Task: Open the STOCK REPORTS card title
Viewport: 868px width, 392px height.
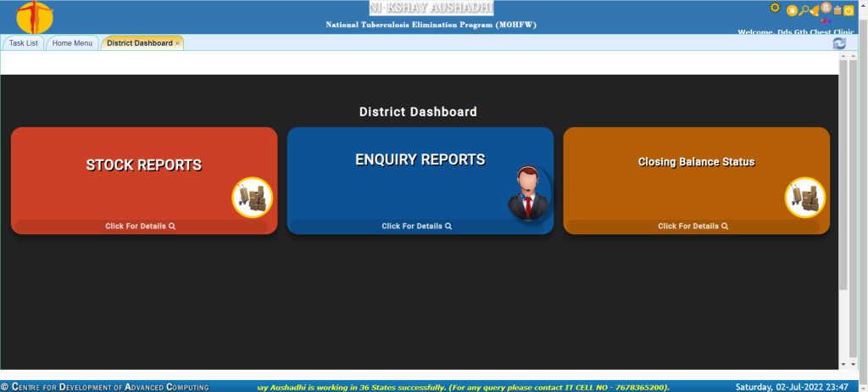Action: [144, 165]
